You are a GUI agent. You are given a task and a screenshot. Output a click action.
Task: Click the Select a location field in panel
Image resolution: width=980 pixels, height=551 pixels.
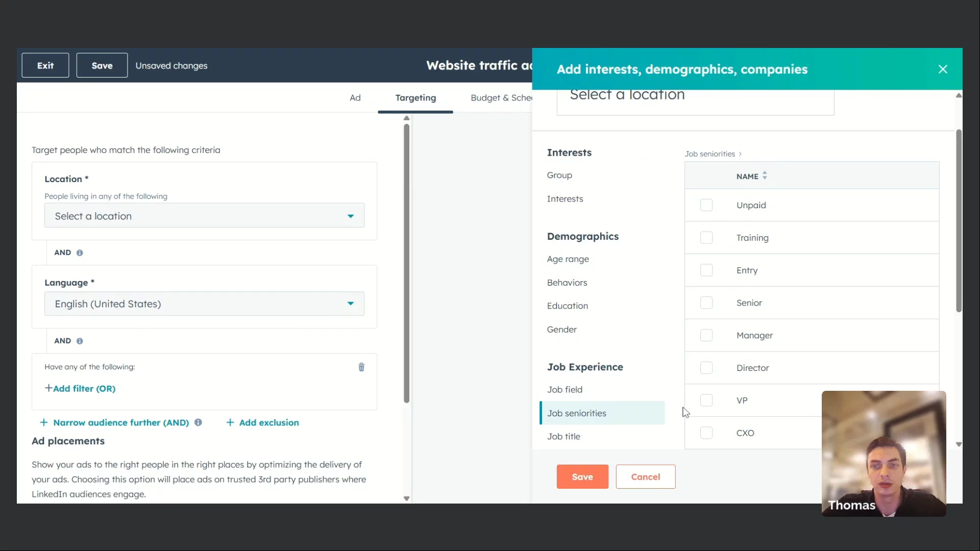click(x=695, y=101)
